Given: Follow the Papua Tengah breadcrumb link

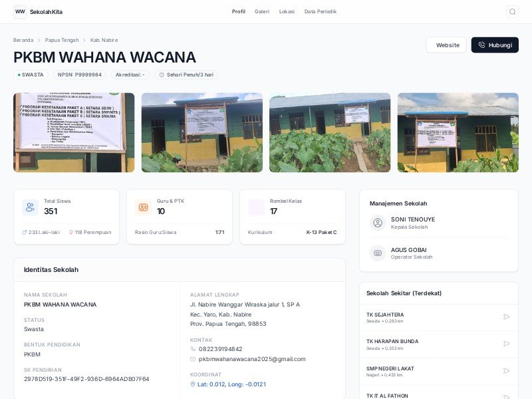Looking at the screenshot, I should pos(62,40).
